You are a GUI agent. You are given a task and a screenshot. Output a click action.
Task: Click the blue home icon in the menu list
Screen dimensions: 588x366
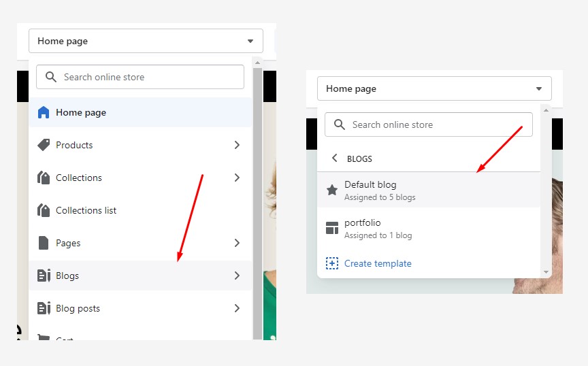44,112
